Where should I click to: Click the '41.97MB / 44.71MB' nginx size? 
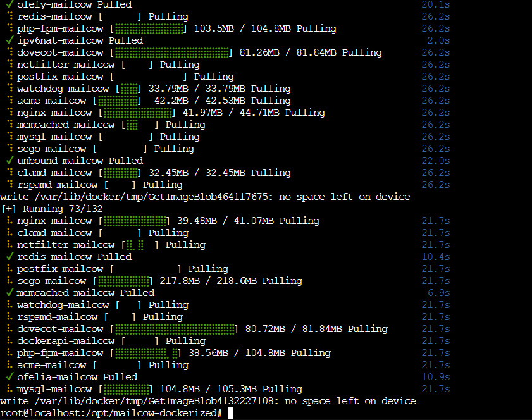(231, 113)
